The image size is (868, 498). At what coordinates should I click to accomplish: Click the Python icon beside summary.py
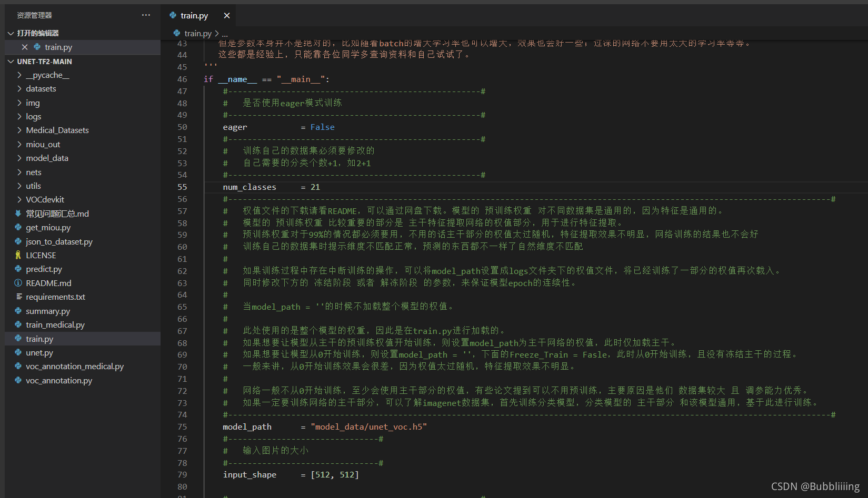[18, 311]
